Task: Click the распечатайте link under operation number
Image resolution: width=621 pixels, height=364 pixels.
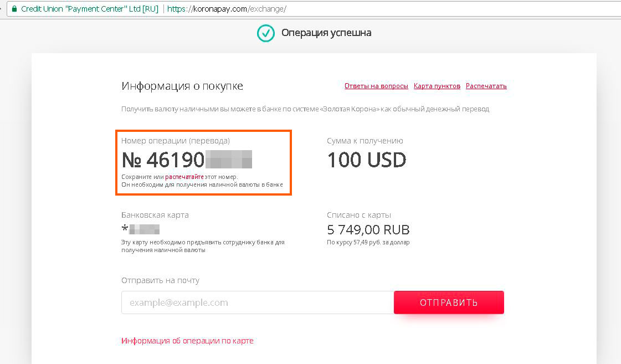Action: pos(184,177)
